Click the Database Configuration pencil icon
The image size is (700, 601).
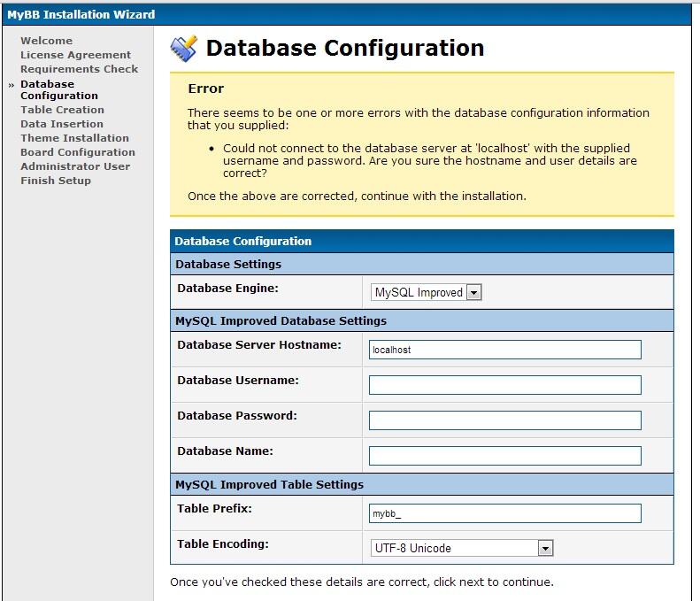[x=183, y=48]
